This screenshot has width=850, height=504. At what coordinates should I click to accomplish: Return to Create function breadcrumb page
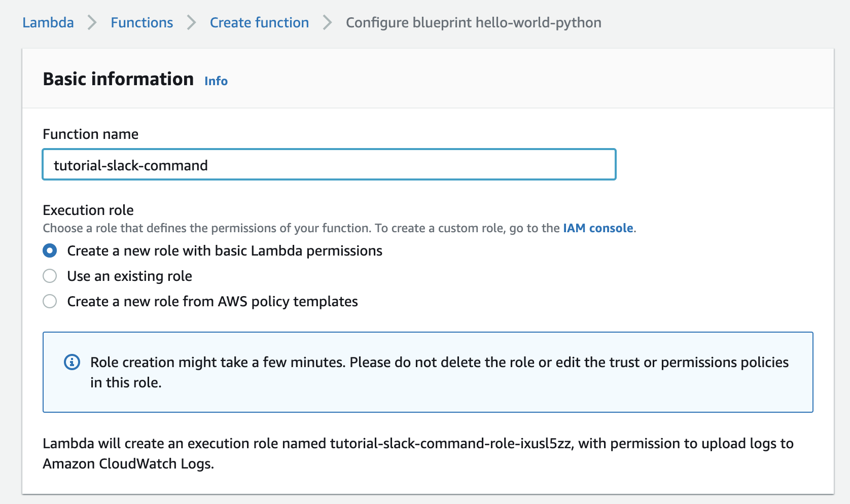pos(259,22)
